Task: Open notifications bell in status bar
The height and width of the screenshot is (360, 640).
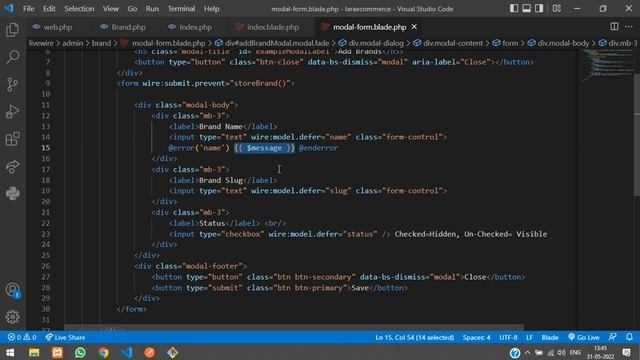Action: point(629,337)
